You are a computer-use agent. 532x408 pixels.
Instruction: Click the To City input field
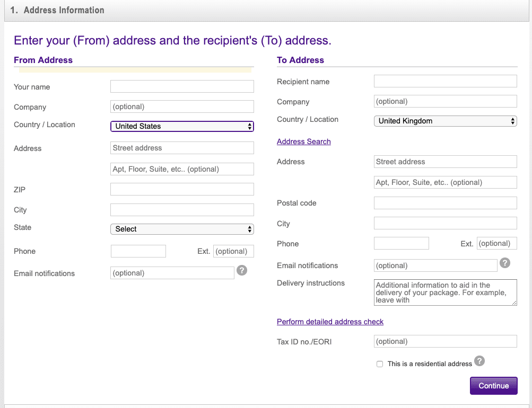pos(445,223)
